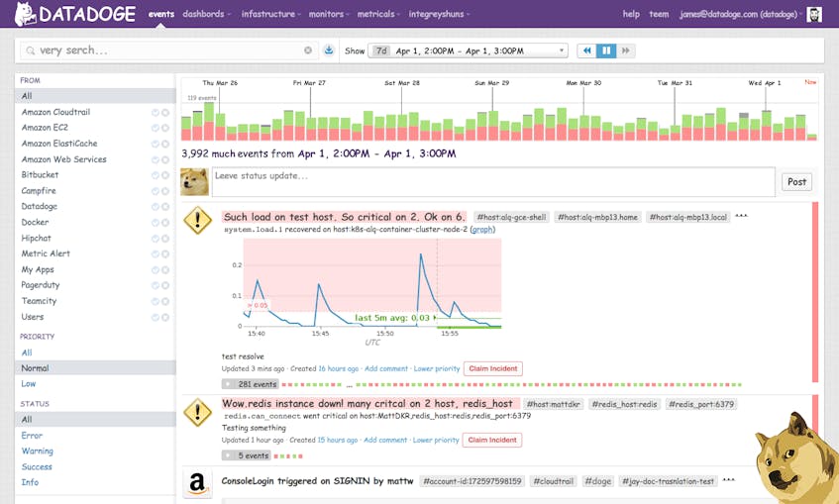The height and width of the screenshot is (504, 839).
Task: Show only Docker events via check icon
Action: pyautogui.click(x=156, y=223)
